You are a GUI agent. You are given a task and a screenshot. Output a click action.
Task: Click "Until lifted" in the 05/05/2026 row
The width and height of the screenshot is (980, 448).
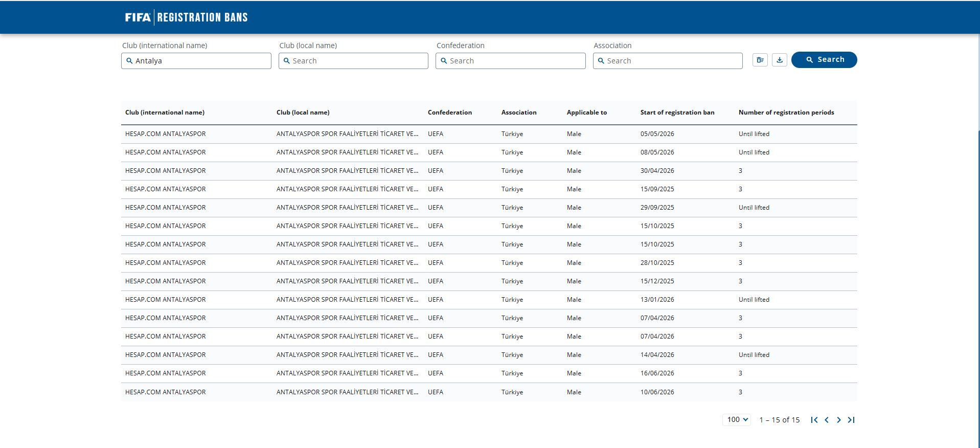click(754, 134)
